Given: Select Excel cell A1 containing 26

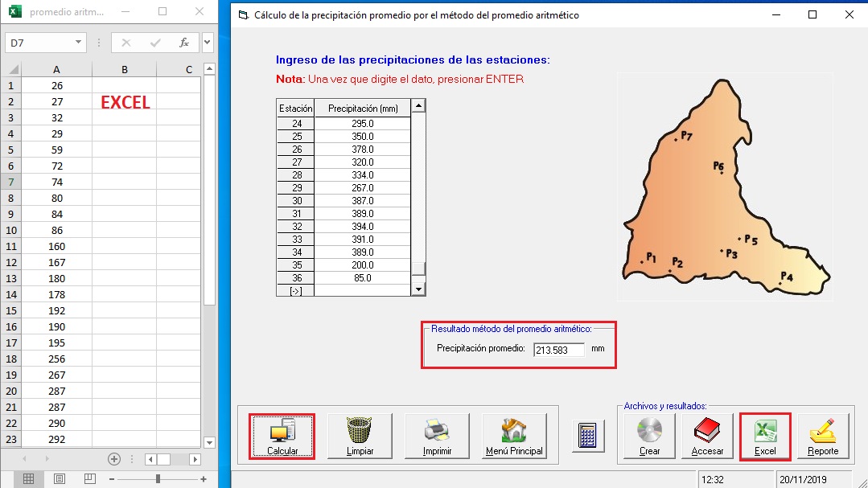Looking at the screenshot, I should [56, 86].
